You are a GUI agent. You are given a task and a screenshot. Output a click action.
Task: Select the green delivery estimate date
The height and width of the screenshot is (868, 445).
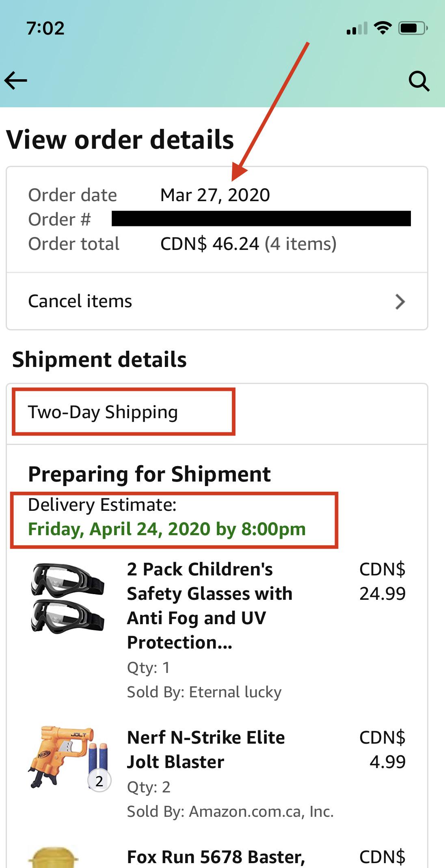pos(166,529)
